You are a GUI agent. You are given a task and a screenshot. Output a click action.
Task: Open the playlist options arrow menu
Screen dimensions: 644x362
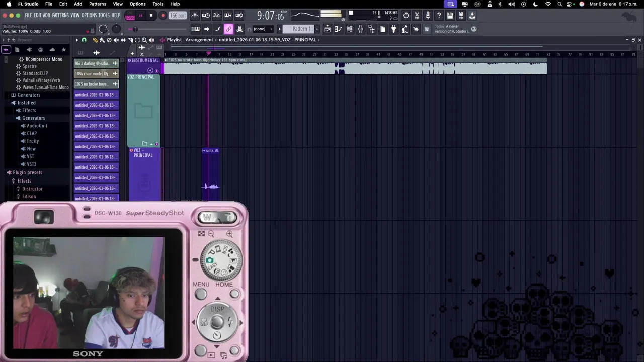point(77,40)
